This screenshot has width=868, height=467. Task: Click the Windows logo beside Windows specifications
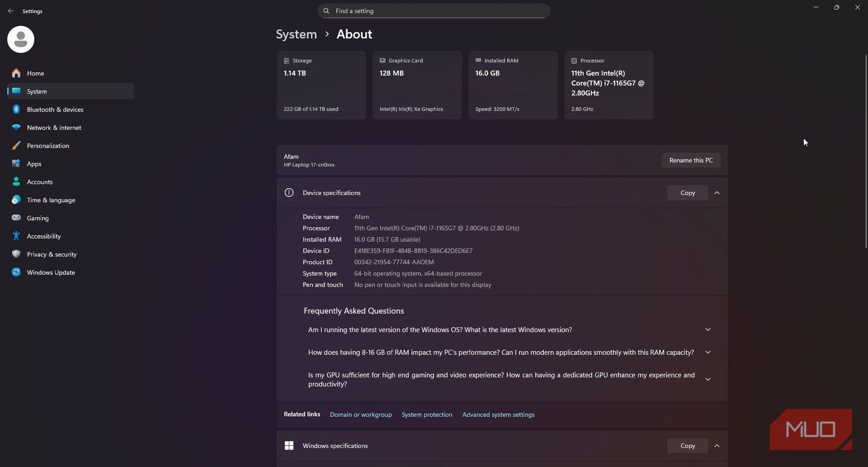tap(289, 446)
